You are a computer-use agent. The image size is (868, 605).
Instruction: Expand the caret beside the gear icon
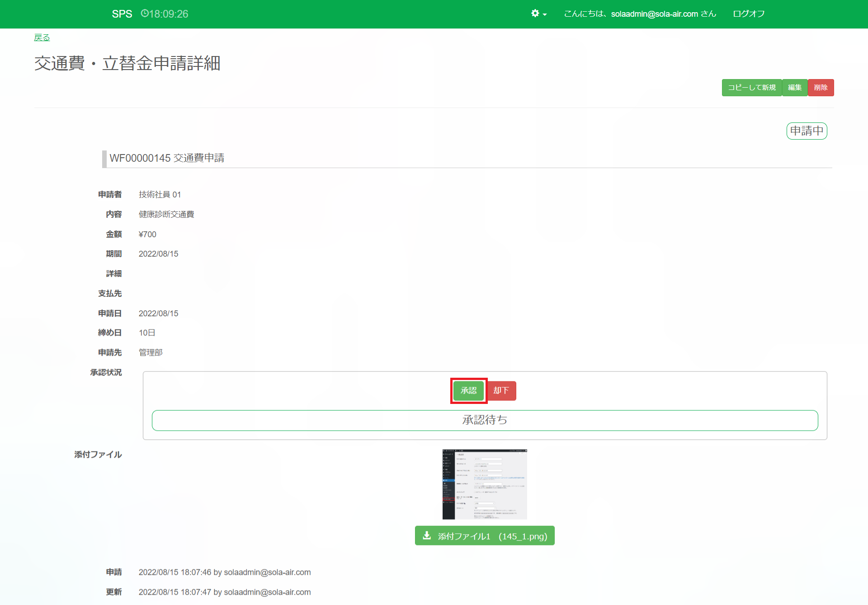click(x=545, y=14)
